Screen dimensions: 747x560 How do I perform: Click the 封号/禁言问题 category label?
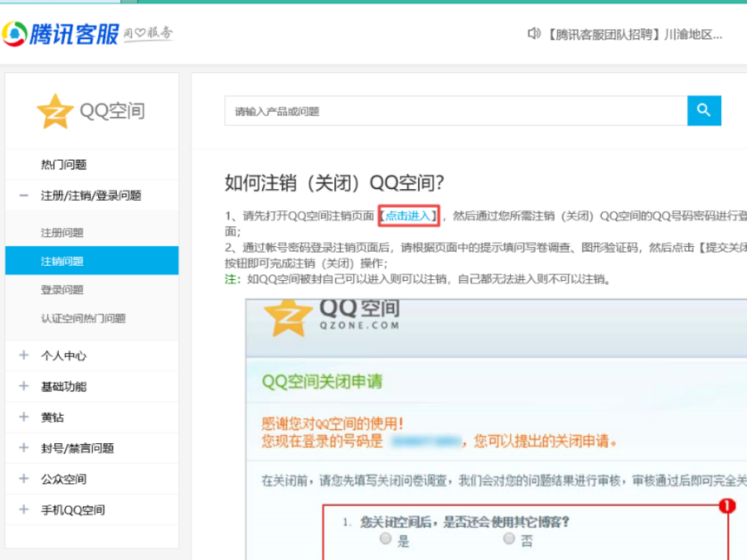pos(78,448)
